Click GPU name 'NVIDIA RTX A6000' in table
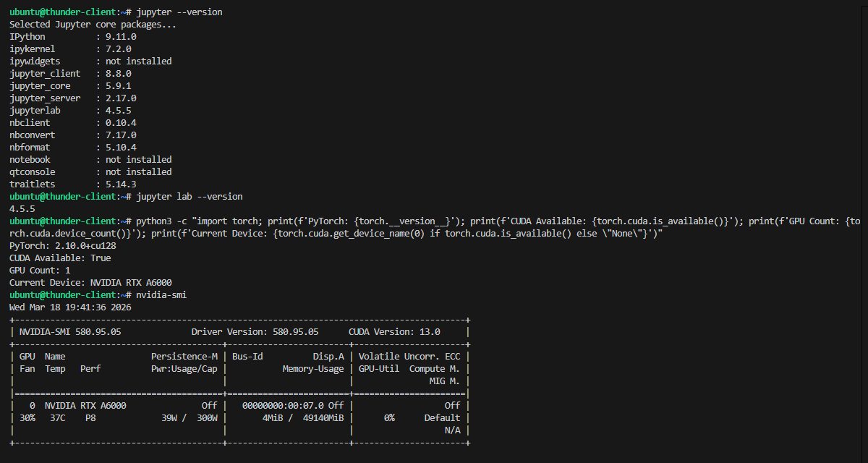Viewport: 868px width, 463px height. coord(85,406)
